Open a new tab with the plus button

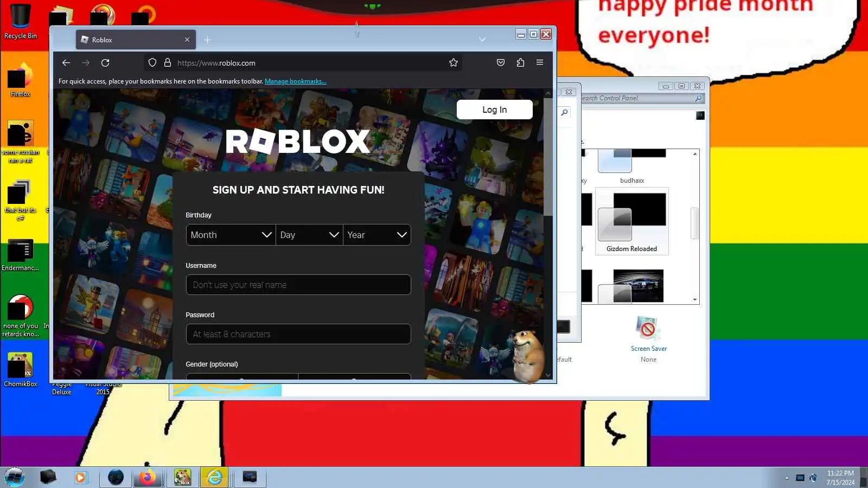click(x=207, y=40)
